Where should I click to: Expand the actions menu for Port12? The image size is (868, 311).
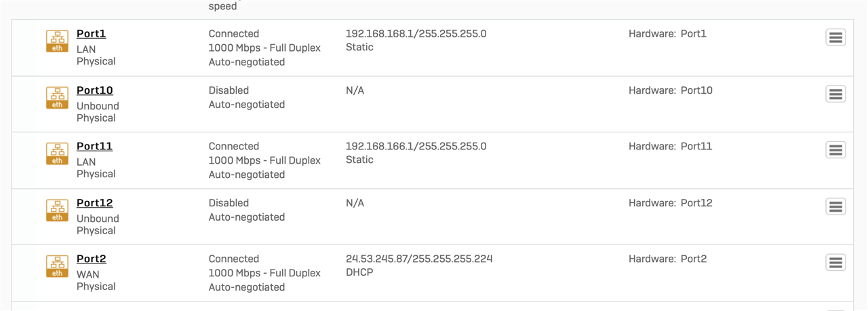pos(835,206)
